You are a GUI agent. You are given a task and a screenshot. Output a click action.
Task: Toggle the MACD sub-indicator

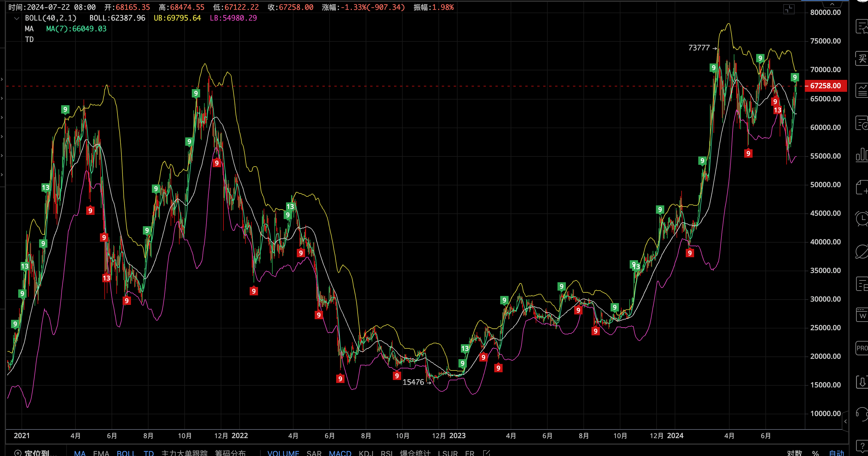pyautogui.click(x=340, y=453)
